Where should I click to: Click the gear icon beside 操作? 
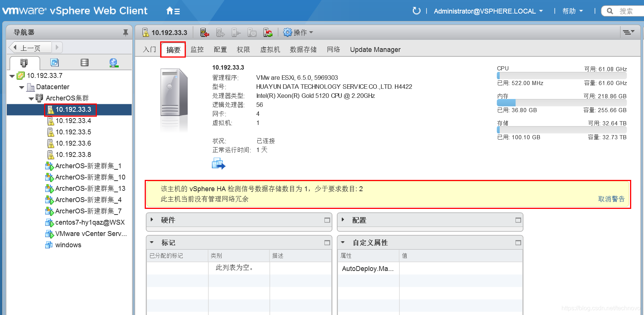coord(288,32)
